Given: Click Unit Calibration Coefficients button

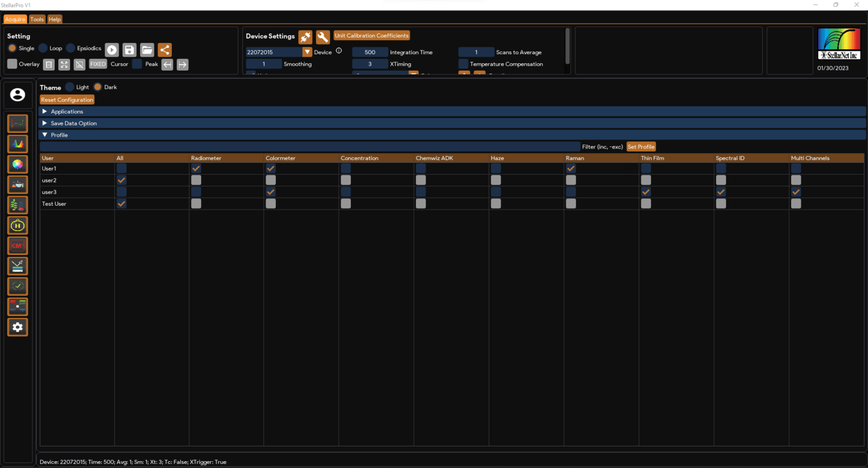Looking at the screenshot, I should pyautogui.click(x=371, y=36).
